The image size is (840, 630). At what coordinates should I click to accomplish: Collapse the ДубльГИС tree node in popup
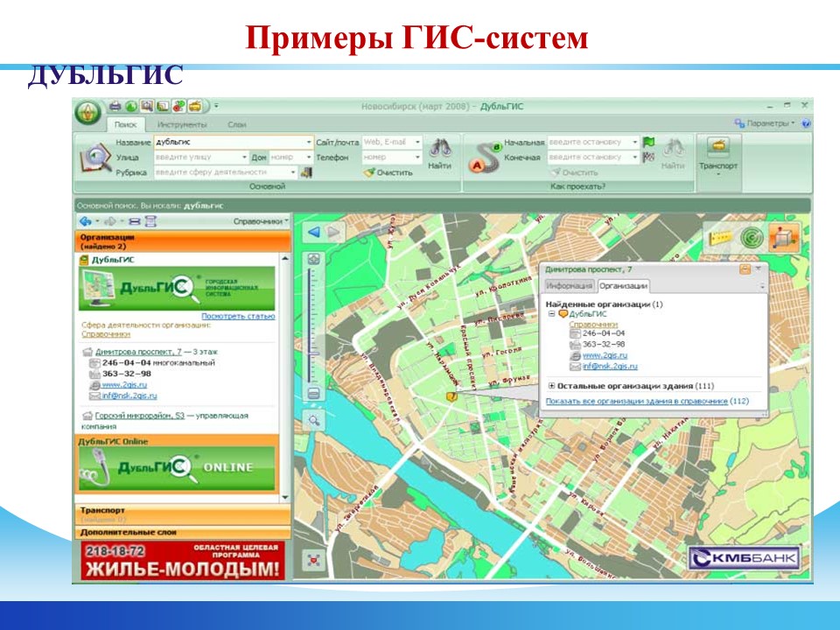[551, 314]
